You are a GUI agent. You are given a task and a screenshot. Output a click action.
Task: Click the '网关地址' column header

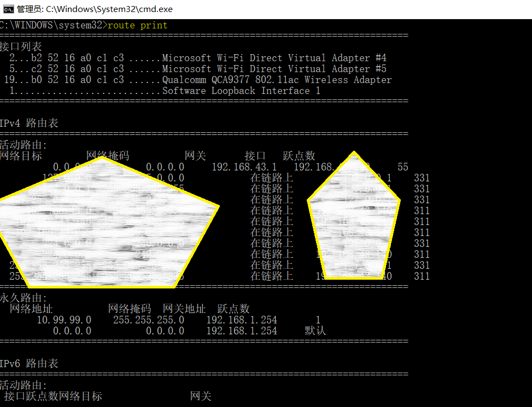click(184, 309)
